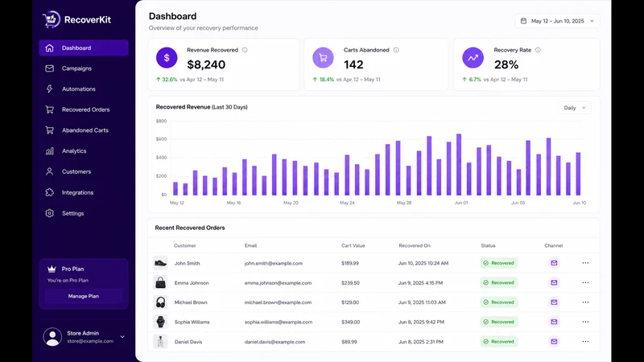Click the Recovery Rate trend icon
The width and height of the screenshot is (644, 362).
tap(473, 58)
